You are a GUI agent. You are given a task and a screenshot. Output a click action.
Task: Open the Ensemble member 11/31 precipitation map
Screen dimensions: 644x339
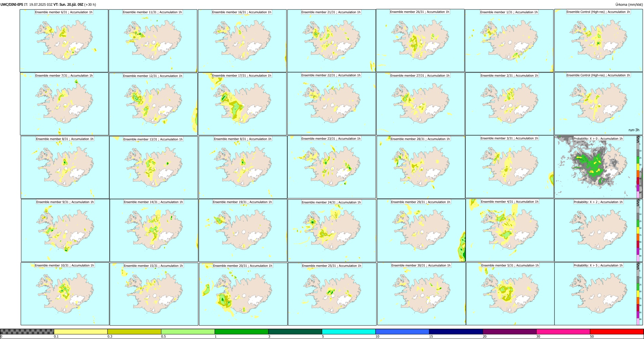[153, 41]
